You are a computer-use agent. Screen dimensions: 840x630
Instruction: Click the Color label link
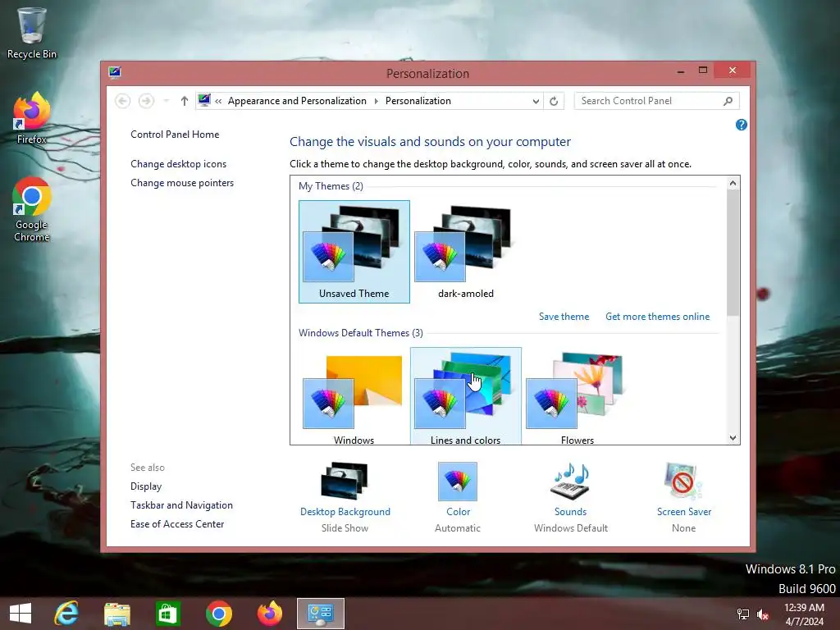coord(458,512)
